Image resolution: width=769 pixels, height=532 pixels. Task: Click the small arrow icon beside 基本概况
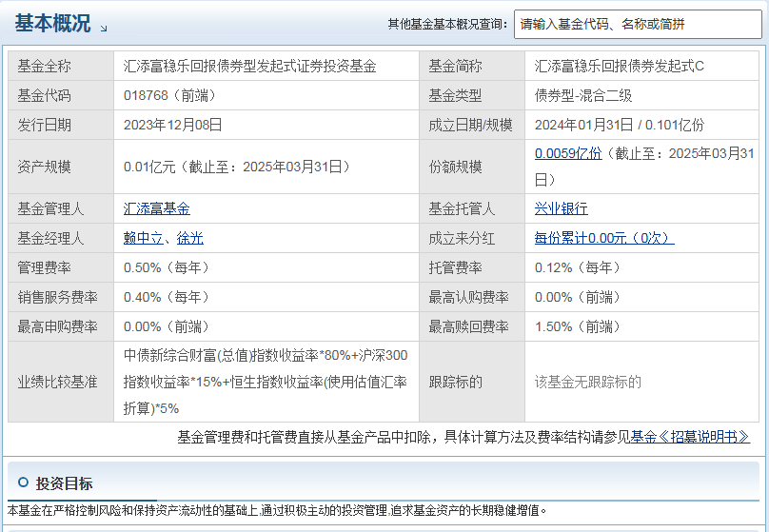pos(104,29)
